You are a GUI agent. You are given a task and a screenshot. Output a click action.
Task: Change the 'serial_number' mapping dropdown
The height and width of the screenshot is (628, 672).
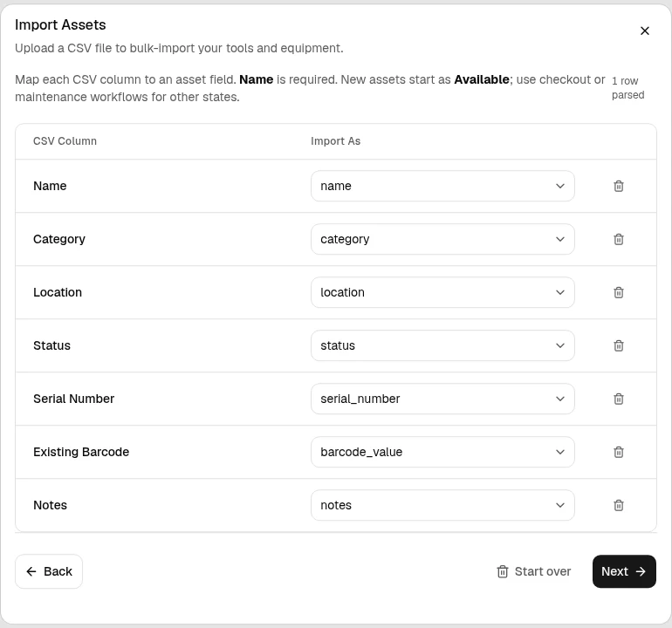coord(442,399)
